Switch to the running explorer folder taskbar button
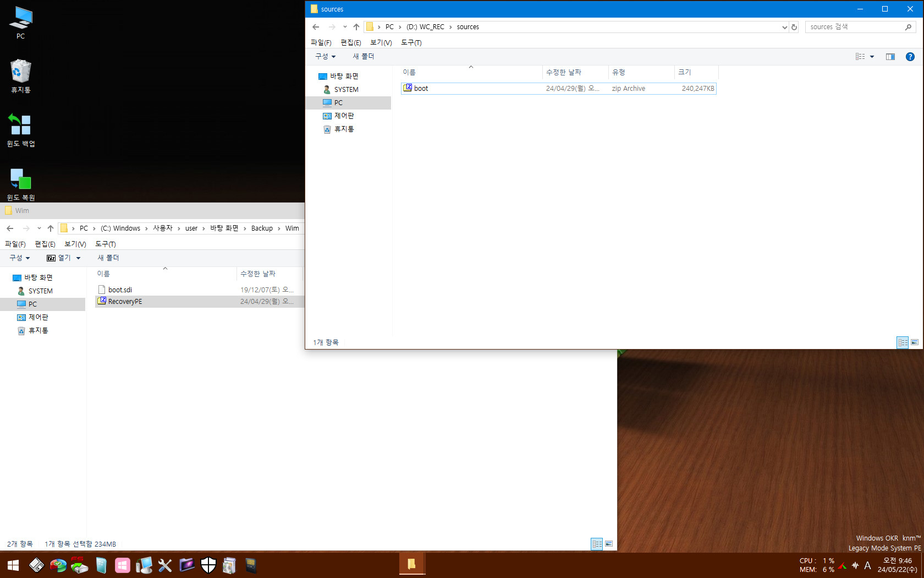 click(411, 565)
